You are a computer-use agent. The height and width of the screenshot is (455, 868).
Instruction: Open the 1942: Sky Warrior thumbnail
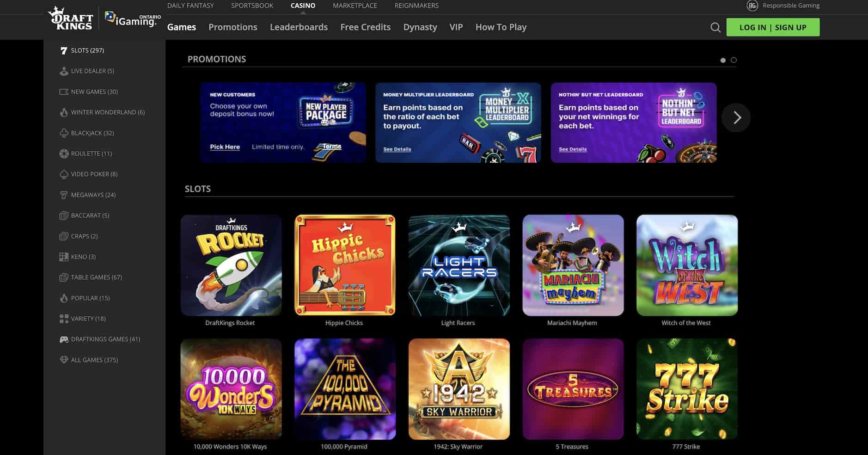[x=459, y=389]
